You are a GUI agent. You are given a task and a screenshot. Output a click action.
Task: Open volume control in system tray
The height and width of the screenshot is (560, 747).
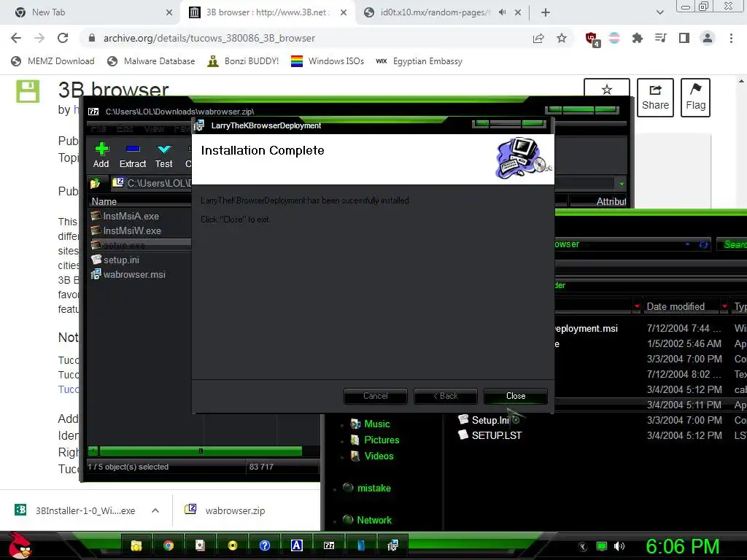[x=619, y=546]
